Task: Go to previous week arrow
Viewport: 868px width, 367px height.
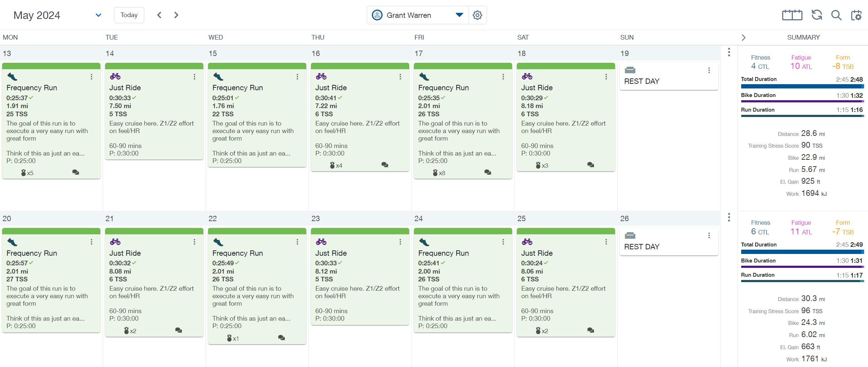Action: pos(159,15)
